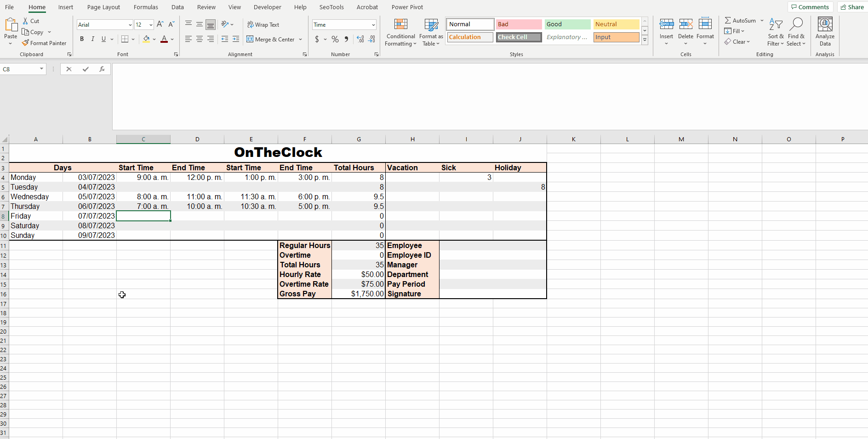Enable center text alignment

click(x=200, y=39)
